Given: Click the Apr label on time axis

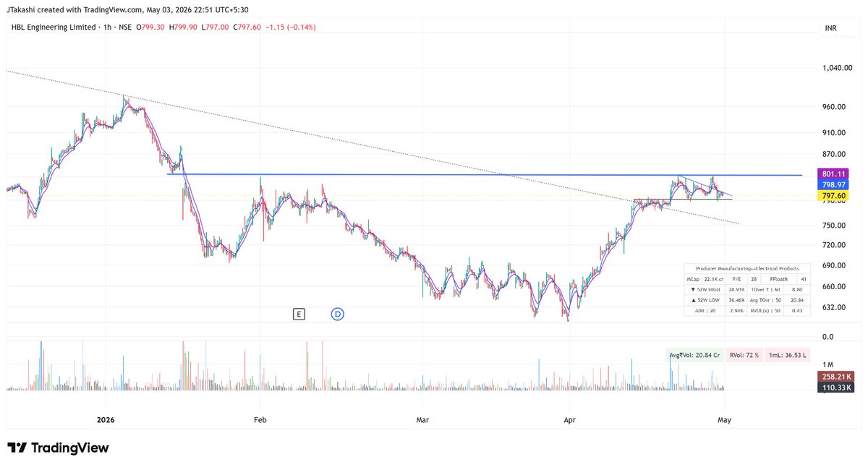Looking at the screenshot, I should point(569,419).
